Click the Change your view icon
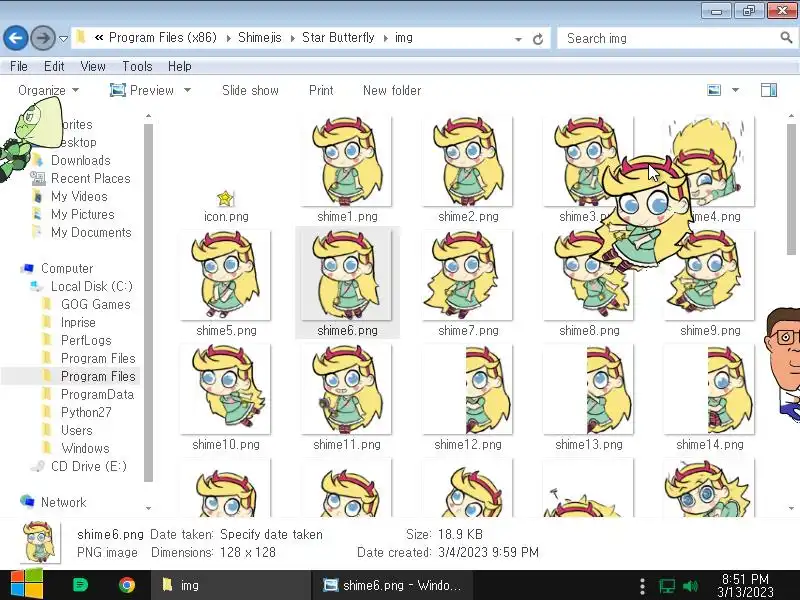The width and height of the screenshot is (800, 600). coord(714,90)
